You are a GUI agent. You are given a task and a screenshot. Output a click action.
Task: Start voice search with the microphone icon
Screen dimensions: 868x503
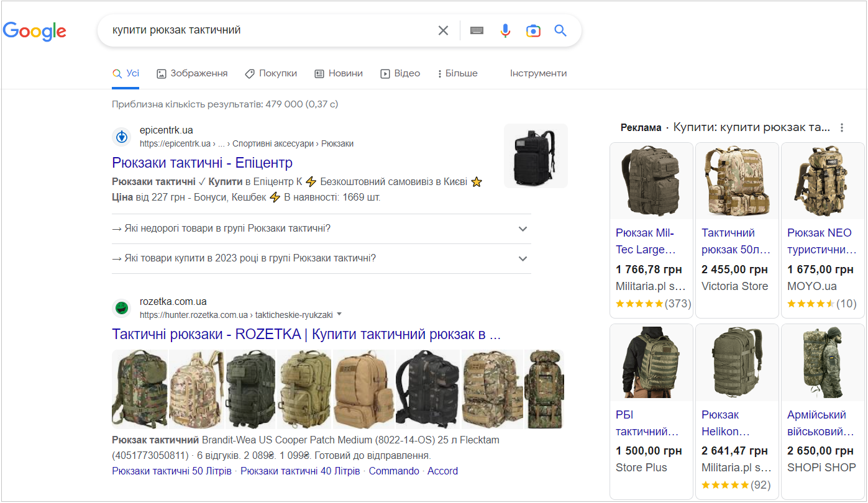505,30
